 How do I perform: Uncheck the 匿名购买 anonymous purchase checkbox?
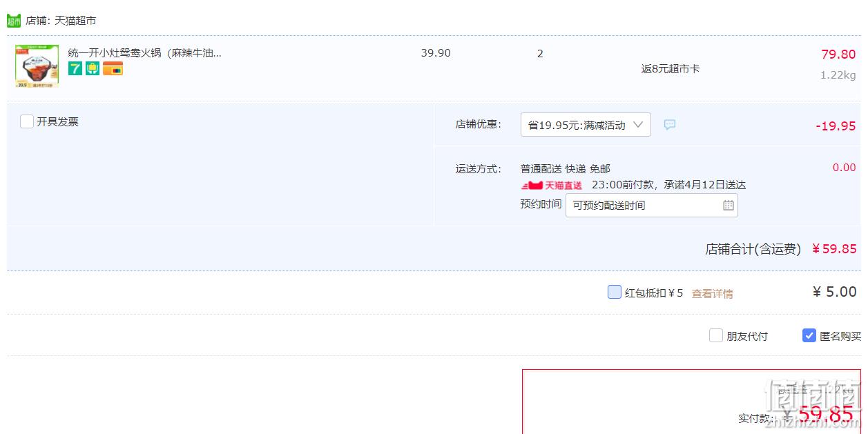pyautogui.click(x=809, y=335)
